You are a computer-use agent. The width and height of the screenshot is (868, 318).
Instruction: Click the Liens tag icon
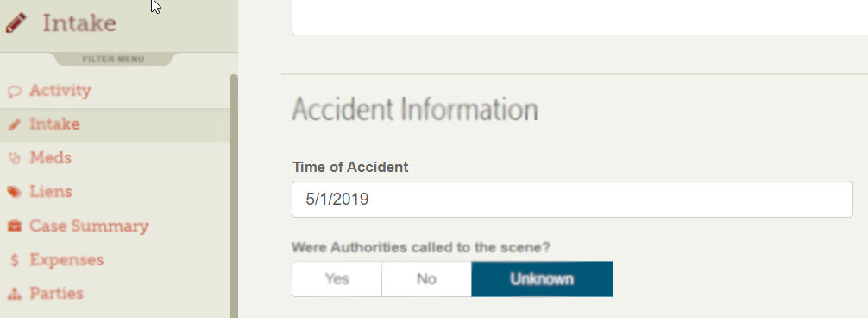[x=15, y=192]
